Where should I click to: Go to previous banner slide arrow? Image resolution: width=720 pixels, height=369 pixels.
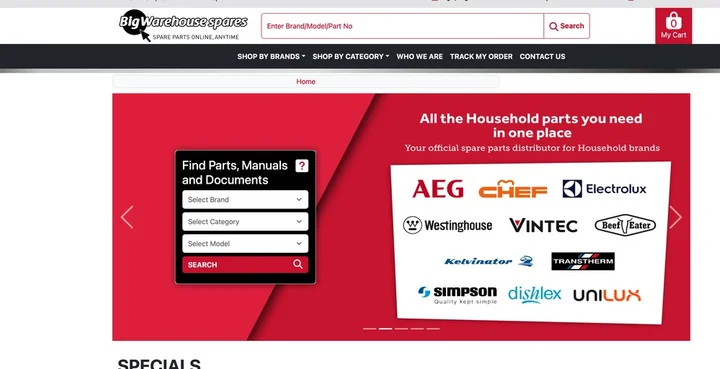tap(127, 217)
